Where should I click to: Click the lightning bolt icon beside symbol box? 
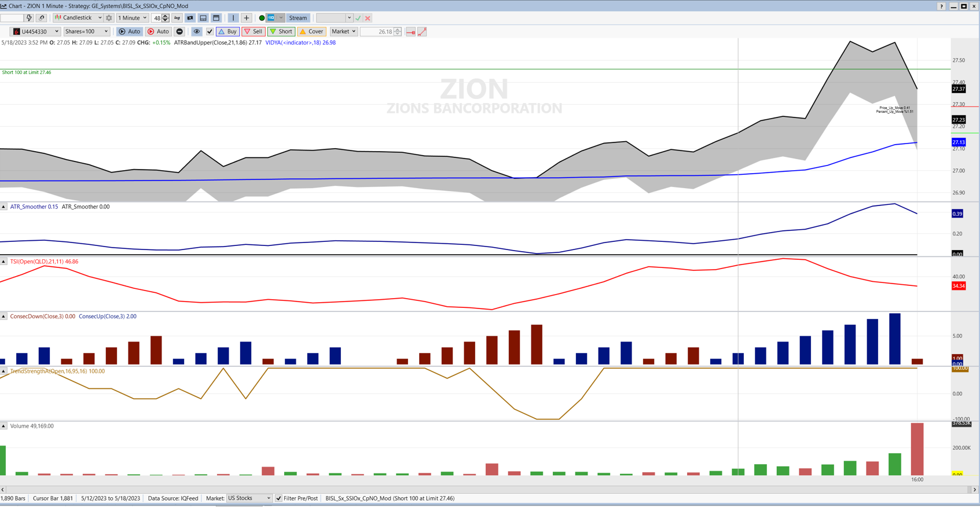point(29,18)
